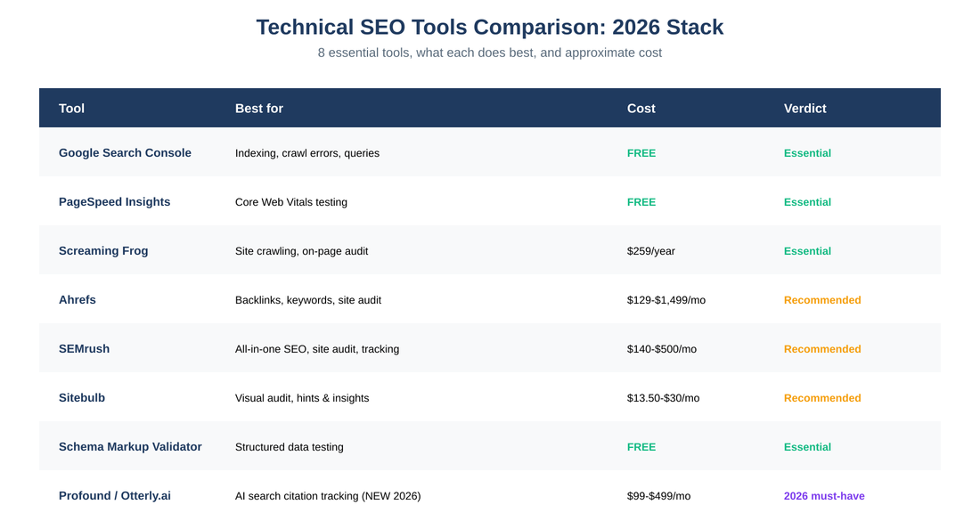Select 'Ahrefs' tool name
Viewport: 980px width, 529px height.
pyautogui.click(x=77, y=300)
